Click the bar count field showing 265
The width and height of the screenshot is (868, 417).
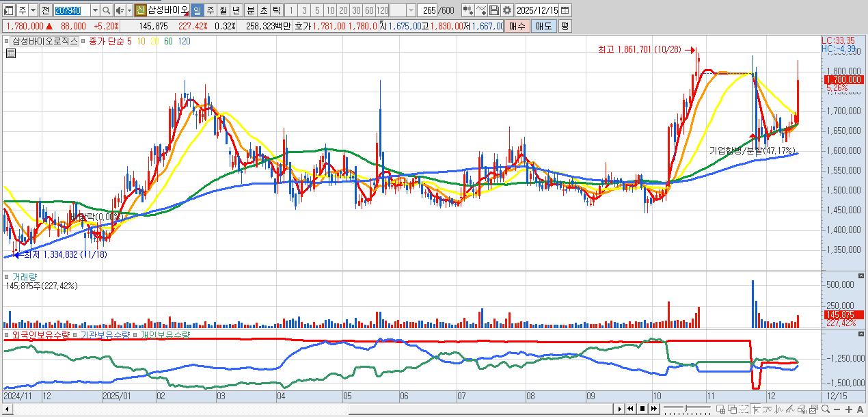427,10
